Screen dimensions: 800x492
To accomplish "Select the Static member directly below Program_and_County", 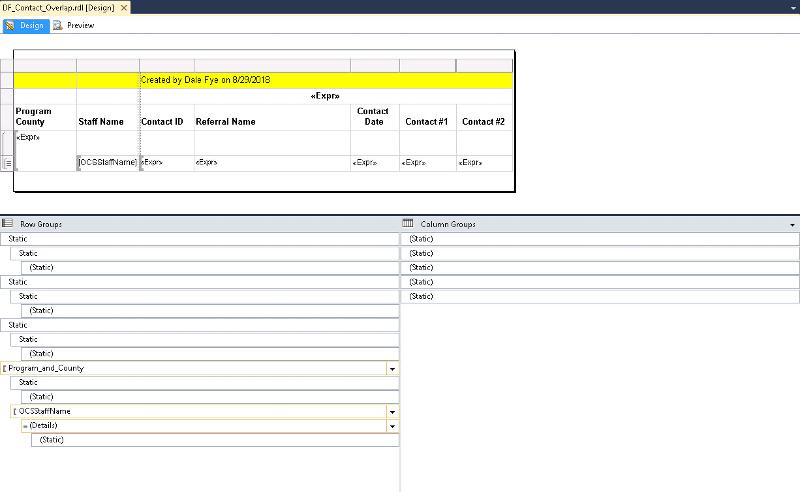I will click(x=205, y=383).
